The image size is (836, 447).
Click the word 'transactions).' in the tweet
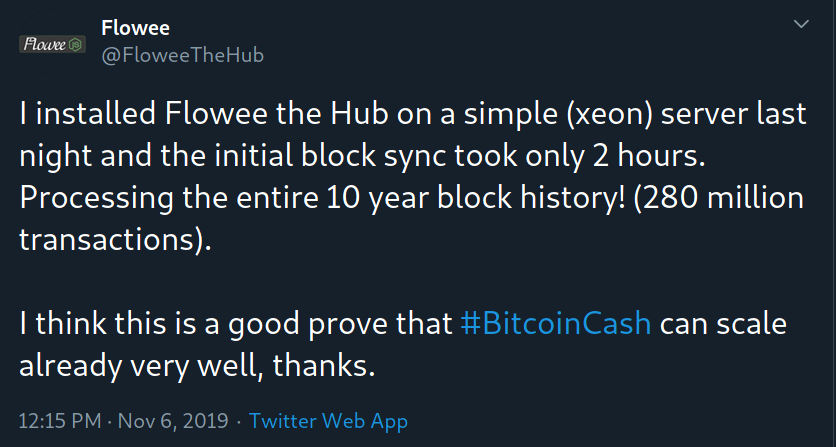tap(115, 240)
